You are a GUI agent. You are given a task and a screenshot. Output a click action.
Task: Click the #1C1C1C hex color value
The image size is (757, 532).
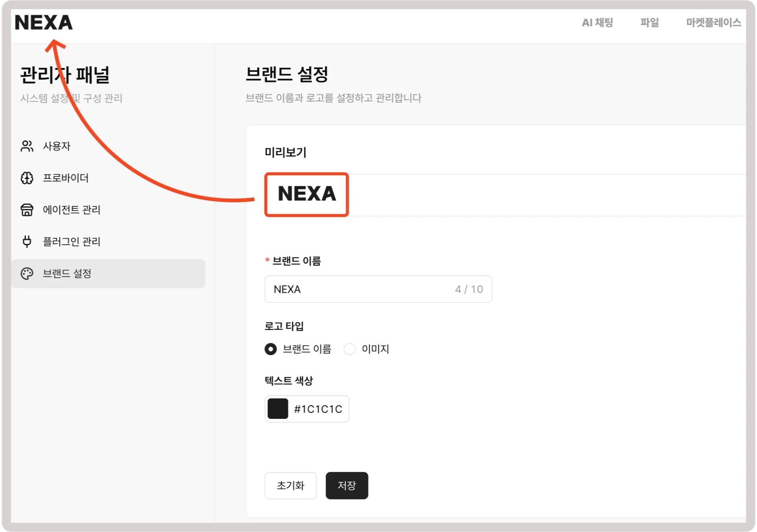(318, 409)
